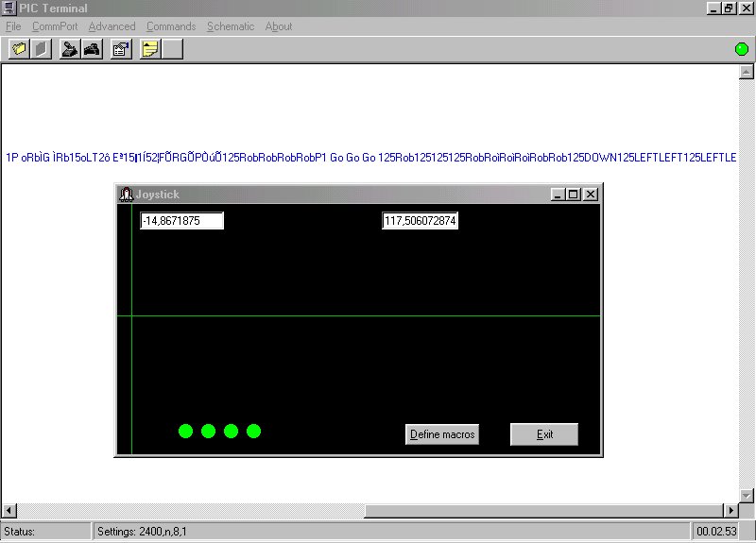756x543 pixels.
Task: Click the gray document toolbar icon
Action: 42,49
